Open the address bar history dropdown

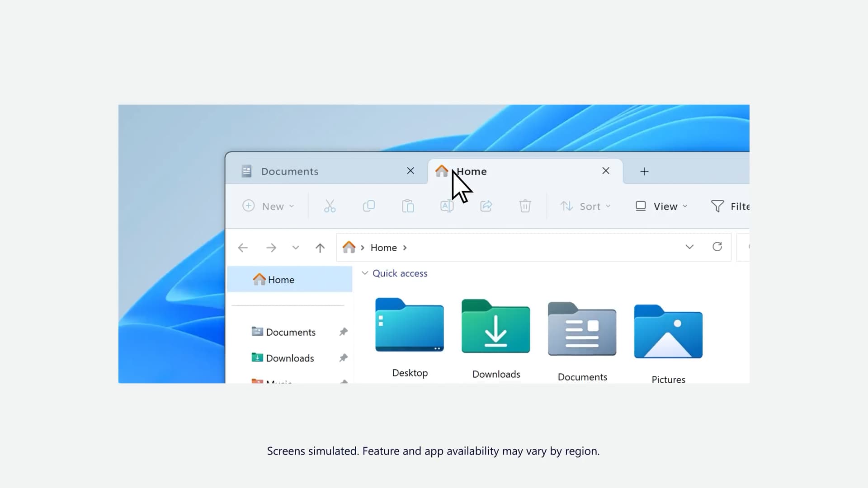pyautogui.click(x=689, y=247)
